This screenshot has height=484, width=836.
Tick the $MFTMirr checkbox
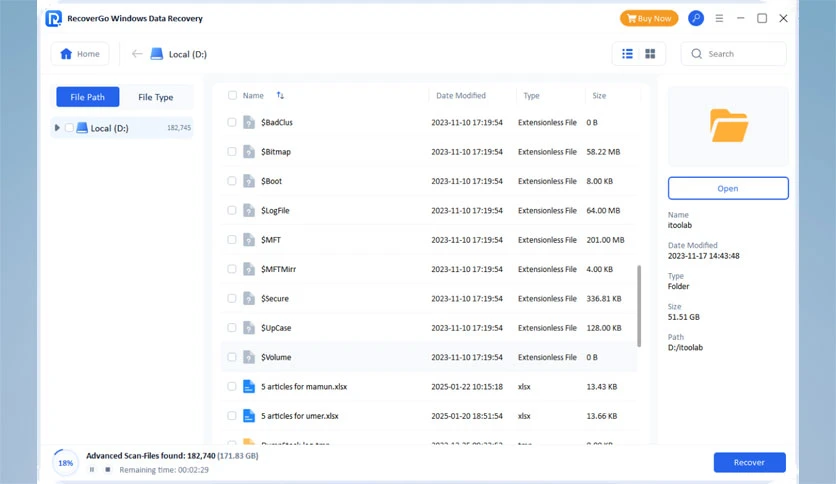tap(232, 269)
